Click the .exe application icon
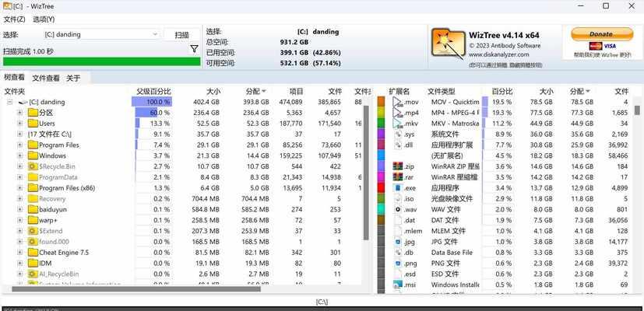The image size is (644, 311). click(398, 188)
